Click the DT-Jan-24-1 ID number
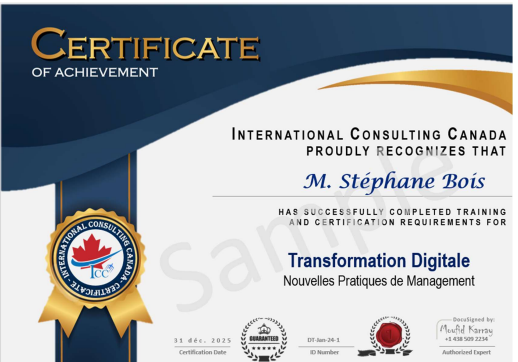Viewport: 518px width, 362px height. (323, 340)
